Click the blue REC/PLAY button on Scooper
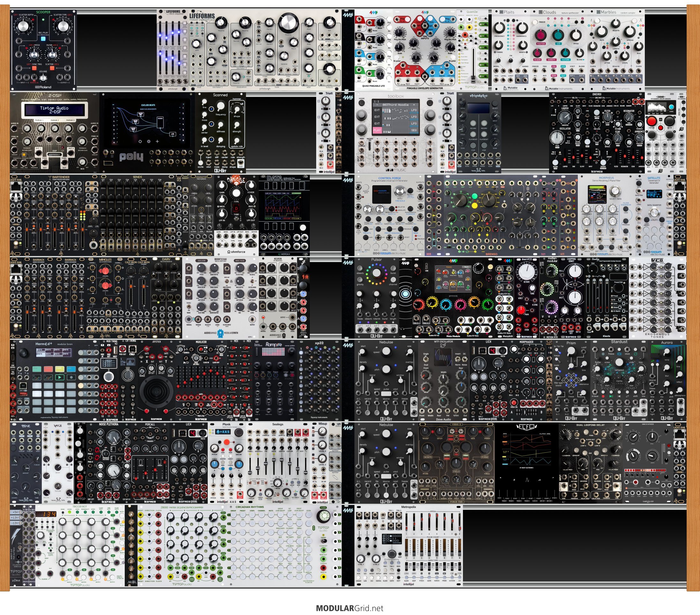Viewport: 700px width, 615px height. [43, 39]
